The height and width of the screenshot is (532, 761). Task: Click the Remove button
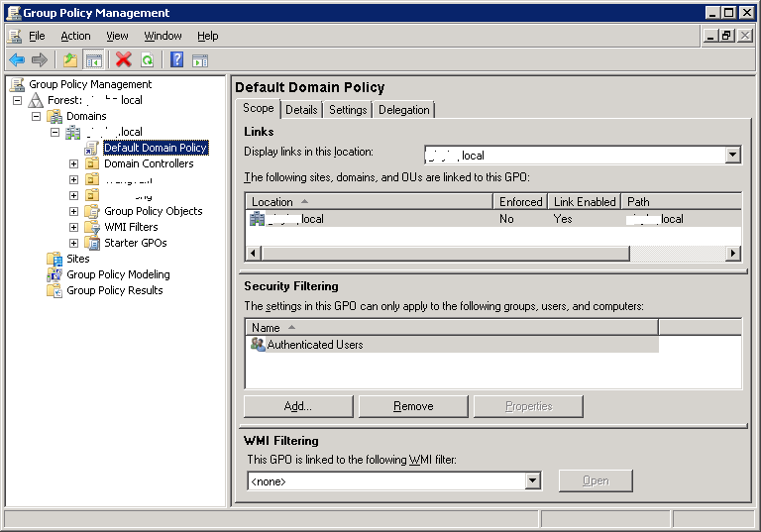[413, 406]
